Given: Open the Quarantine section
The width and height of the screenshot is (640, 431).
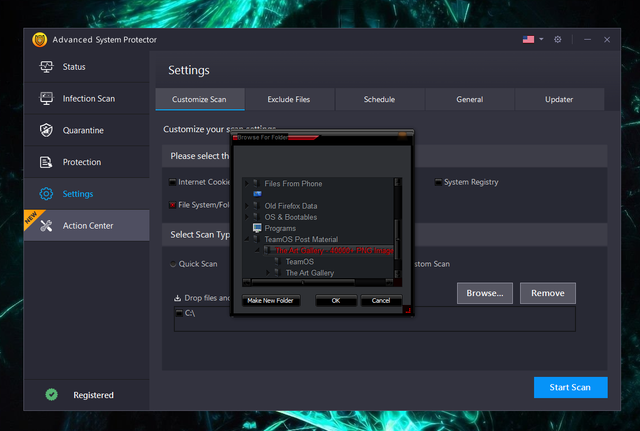Looking at the screenshot, I should click(x=86, y=131).
